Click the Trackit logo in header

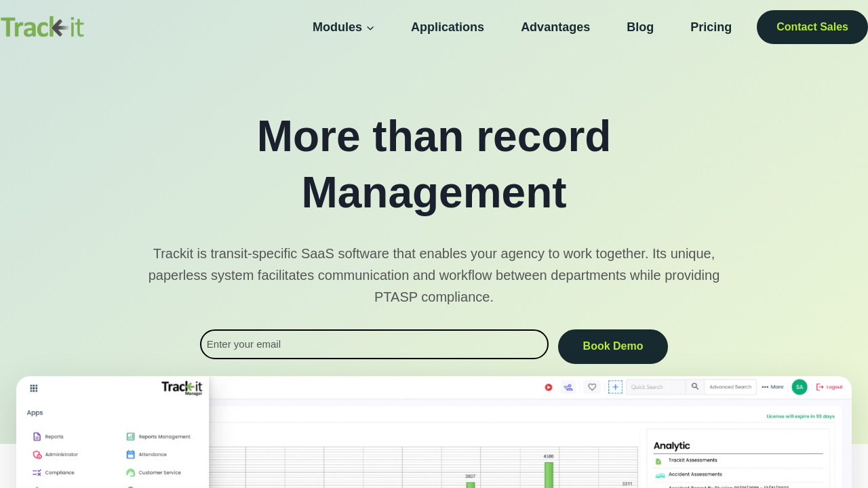pyautogui.click(x=42, y=27)
